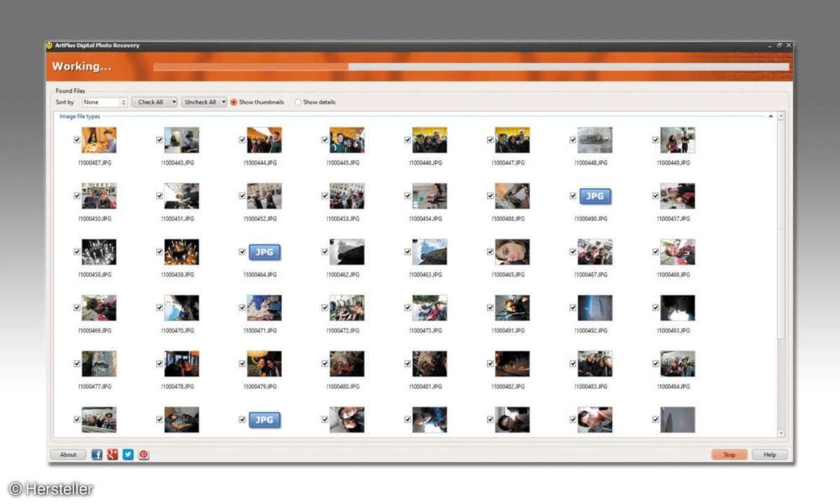This screenshot has width=840, height=504.
Task: Select the thumbnail of !1000477.JPG
Action: (99, 363)
